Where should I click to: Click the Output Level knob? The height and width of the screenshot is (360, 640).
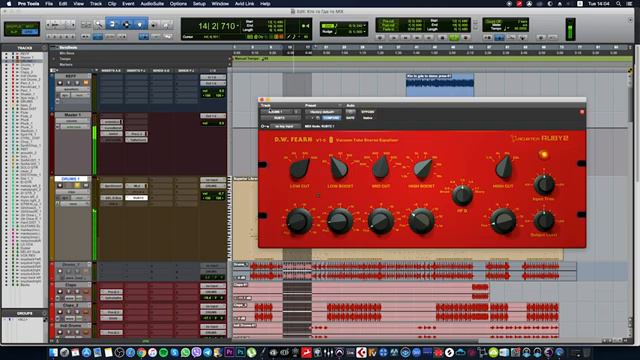544,220
